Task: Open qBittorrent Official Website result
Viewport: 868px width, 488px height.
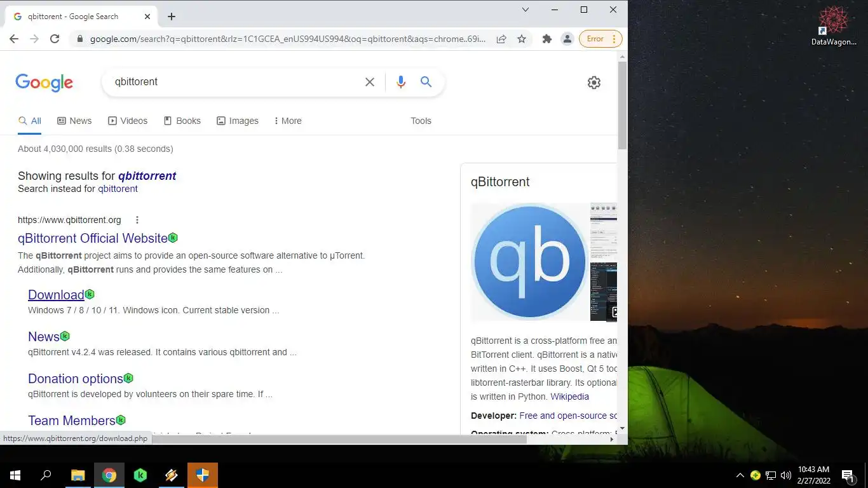Action: point(93,238)
